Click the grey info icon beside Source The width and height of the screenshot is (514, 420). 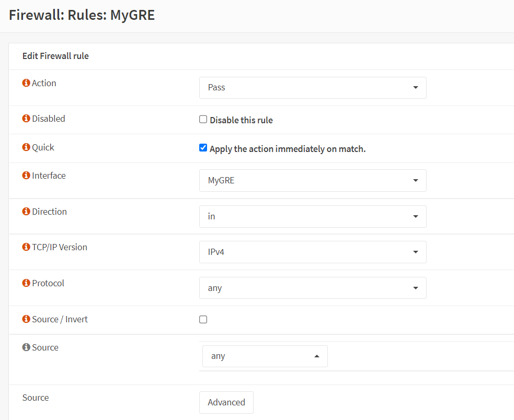(26, 347)
